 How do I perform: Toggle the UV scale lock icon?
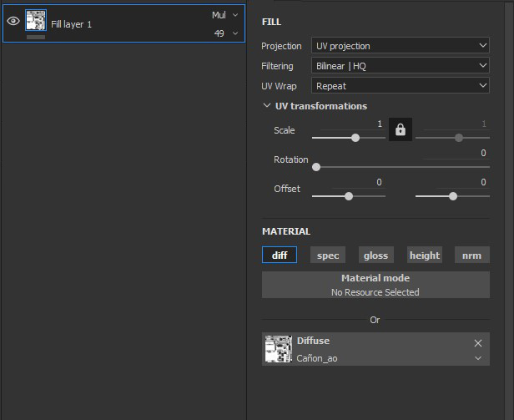click(401, 130)
